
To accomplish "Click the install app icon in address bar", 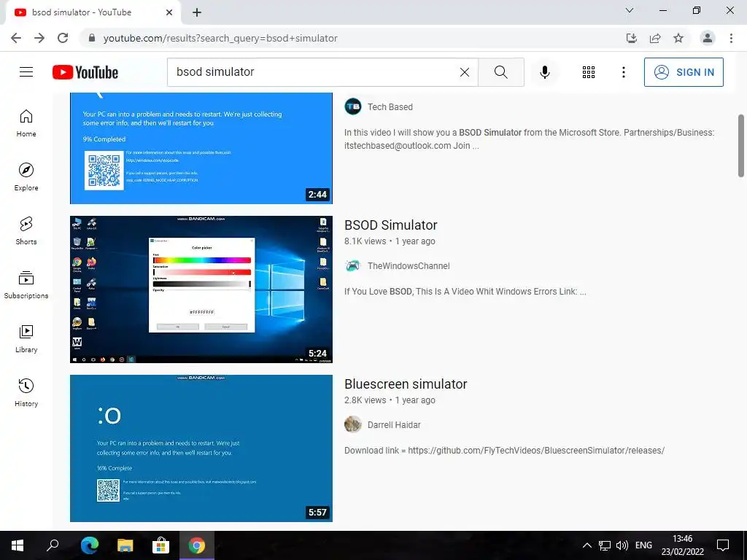I will (x=632, y=38).
